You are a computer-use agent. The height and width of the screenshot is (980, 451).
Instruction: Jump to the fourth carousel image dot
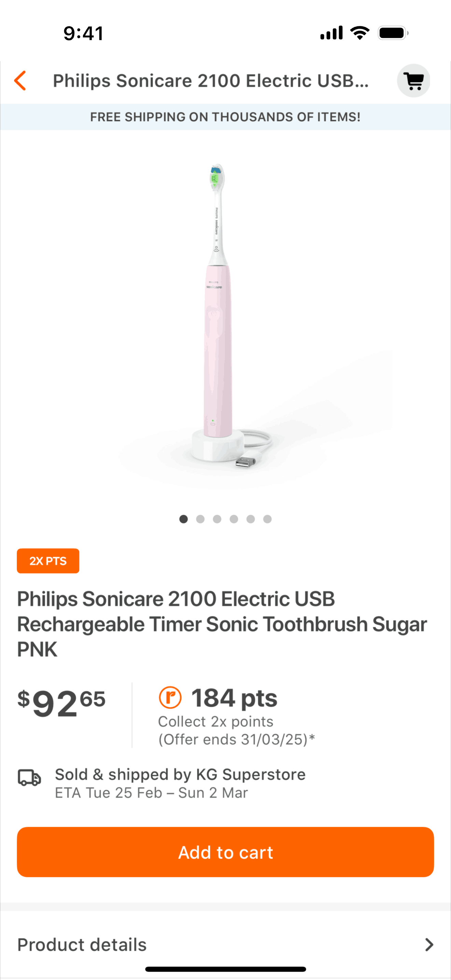click(x=234, y=519)
